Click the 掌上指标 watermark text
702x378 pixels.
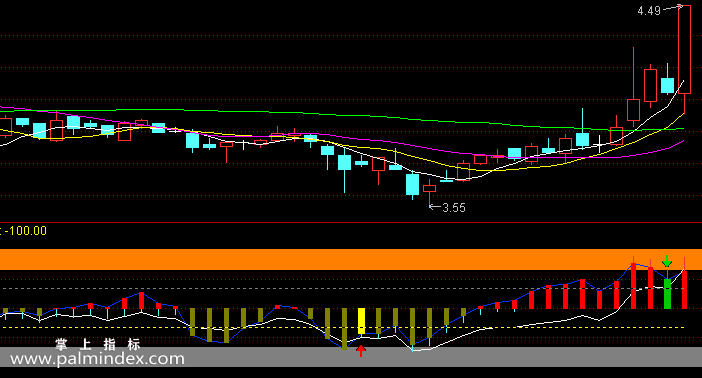pos(97,344)
